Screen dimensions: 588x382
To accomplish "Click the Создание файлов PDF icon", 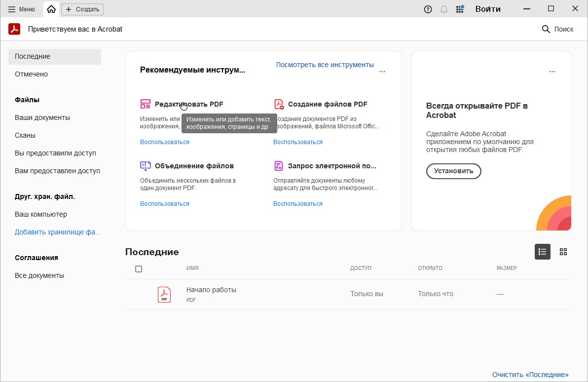I will pos(279,104).
